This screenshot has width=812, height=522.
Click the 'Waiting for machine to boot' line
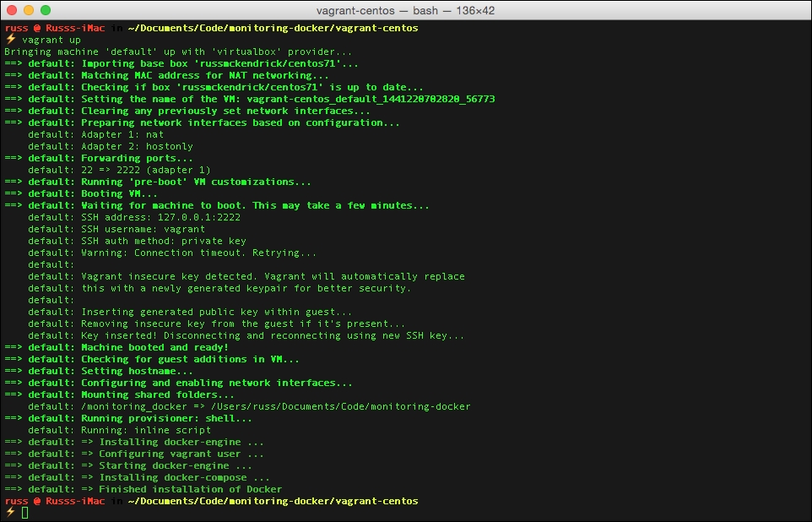(x=216, y=206)
